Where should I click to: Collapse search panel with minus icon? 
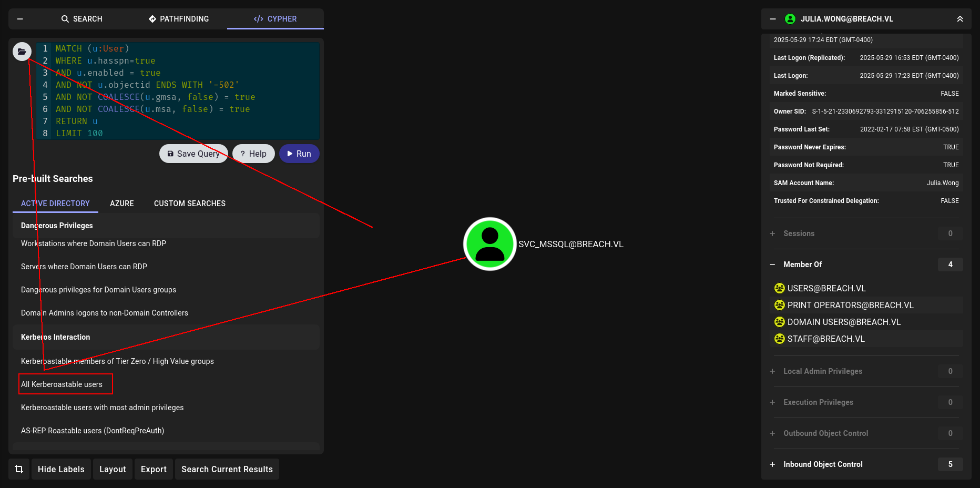point(20,19)
